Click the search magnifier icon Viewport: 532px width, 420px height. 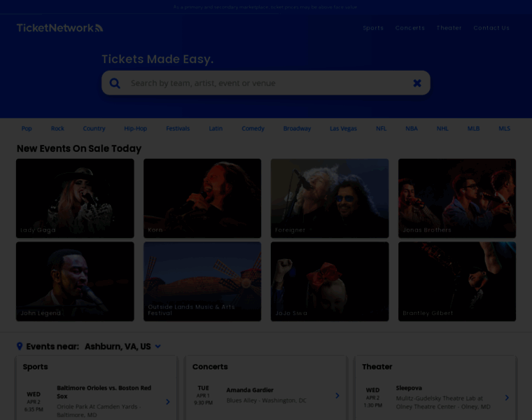(115, 83)
